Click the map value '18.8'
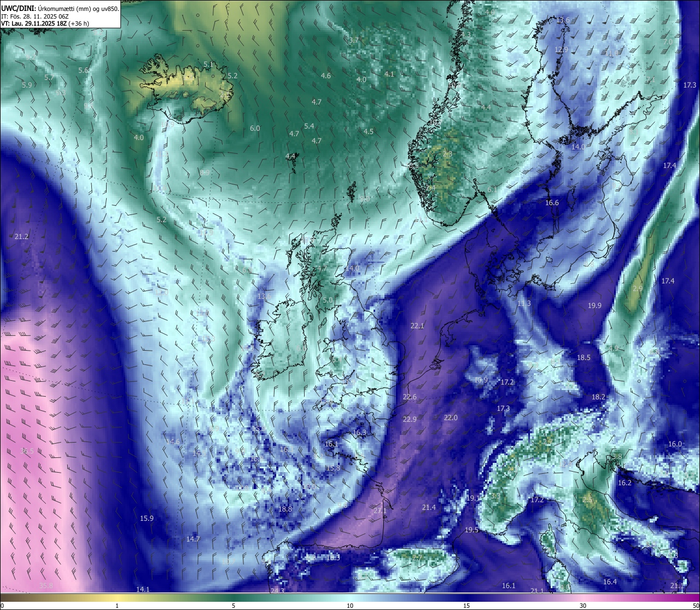Screen dimensions: 700x610 (285, 509)
